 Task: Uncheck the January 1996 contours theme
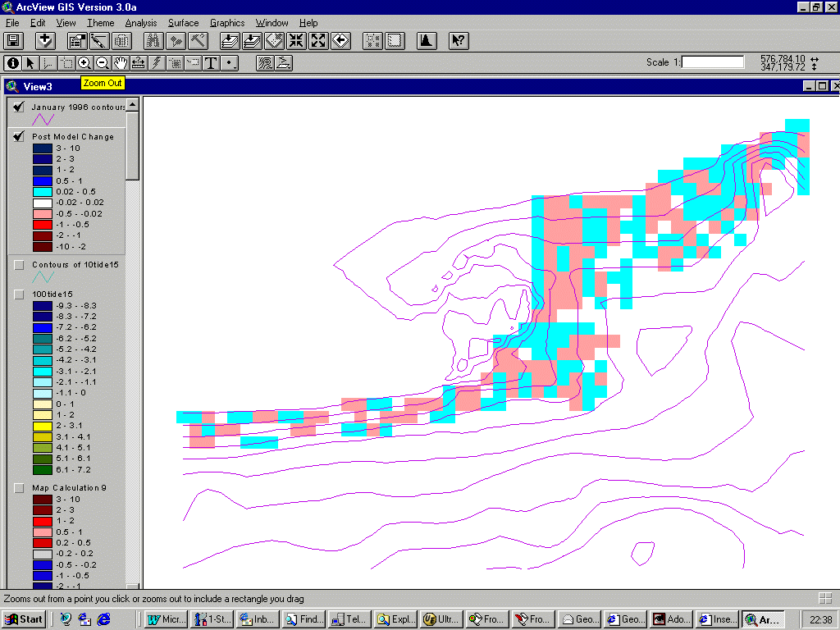[x=18, y=106]
